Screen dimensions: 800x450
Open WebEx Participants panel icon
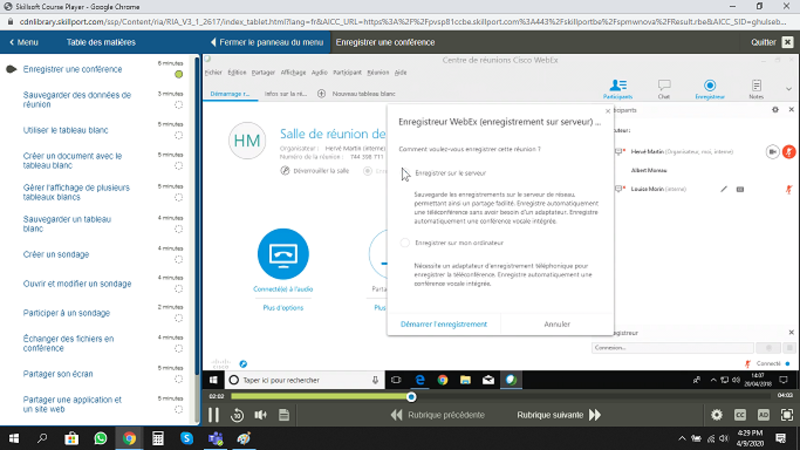coord(618,89)
